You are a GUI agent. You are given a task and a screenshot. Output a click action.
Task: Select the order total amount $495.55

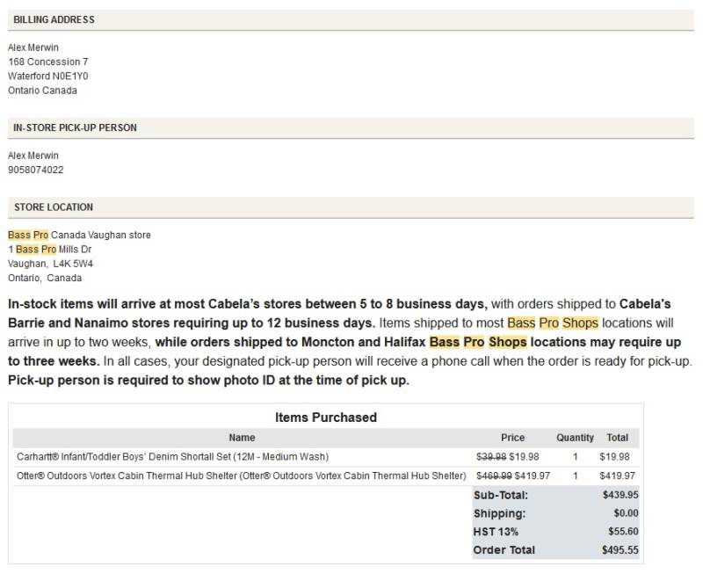click(620, 550)
